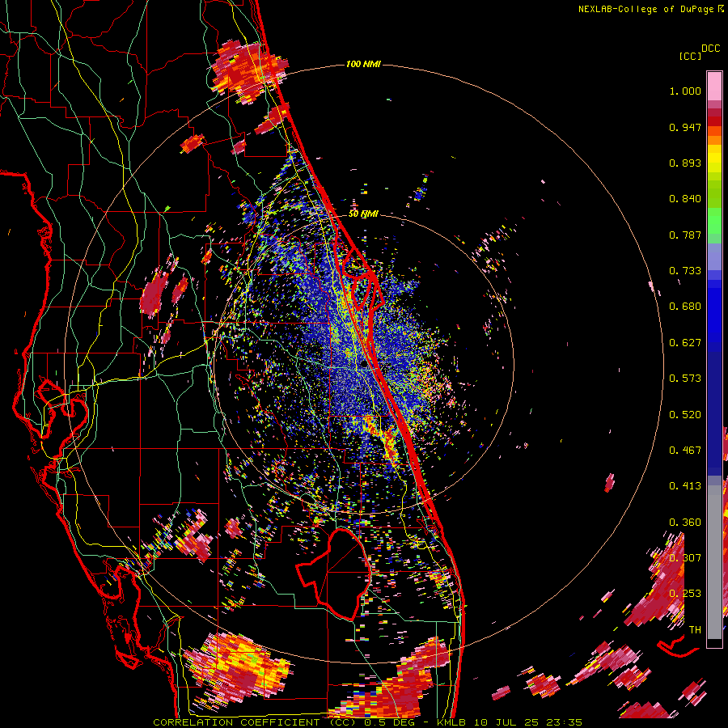This screenshot has height=728, width=728.
Task: Select the 0.733 scale value
Action: [x=685, y=271]
